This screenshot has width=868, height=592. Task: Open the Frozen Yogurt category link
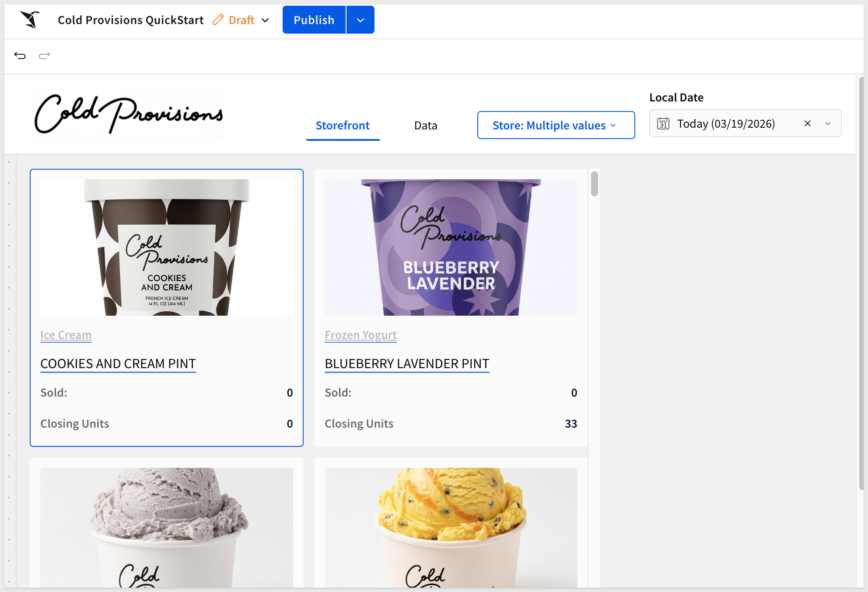coord(360,335)
